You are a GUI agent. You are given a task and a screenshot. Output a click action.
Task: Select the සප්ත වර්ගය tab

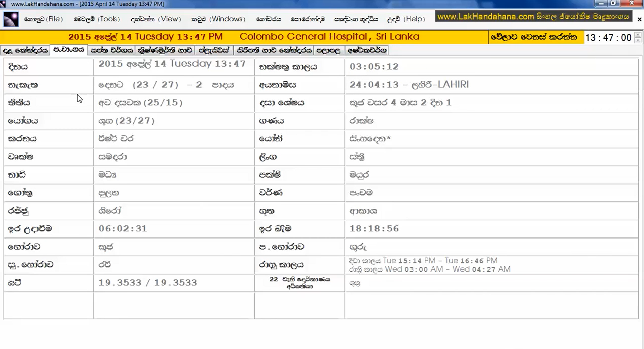112,50
